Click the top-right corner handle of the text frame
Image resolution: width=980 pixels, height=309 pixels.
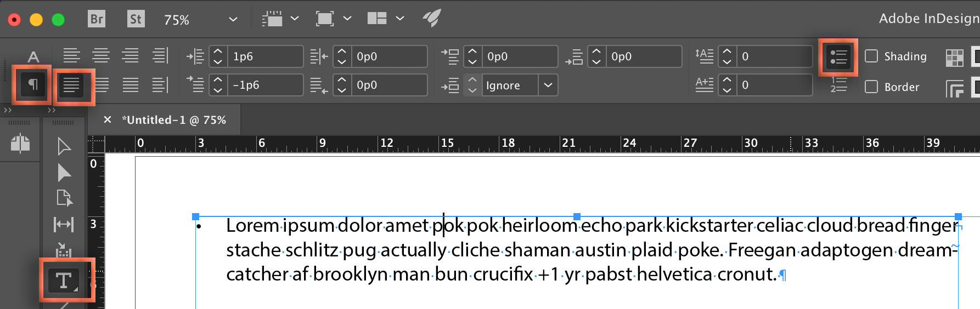click(958, 216)
